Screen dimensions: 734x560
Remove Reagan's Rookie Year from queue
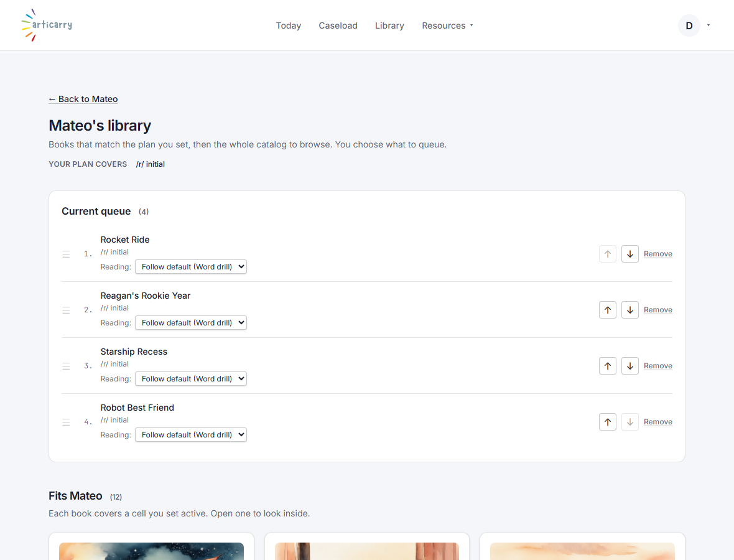657,310
